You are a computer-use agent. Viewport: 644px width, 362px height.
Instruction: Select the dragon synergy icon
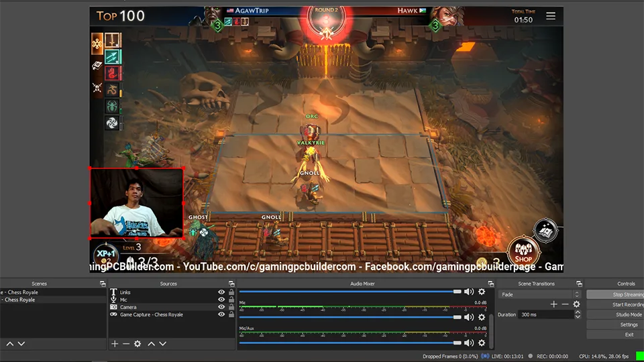(112, 89)
